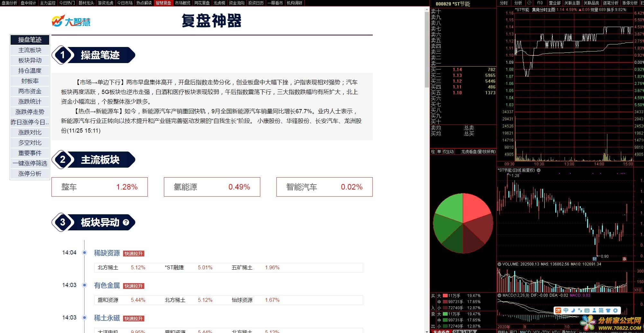Image resolution: width=644 pixels, height=333 pixels.
Task: Click 五矿稀土 1.96% stock
Action: pyautogui.click(x=255, y=268)
